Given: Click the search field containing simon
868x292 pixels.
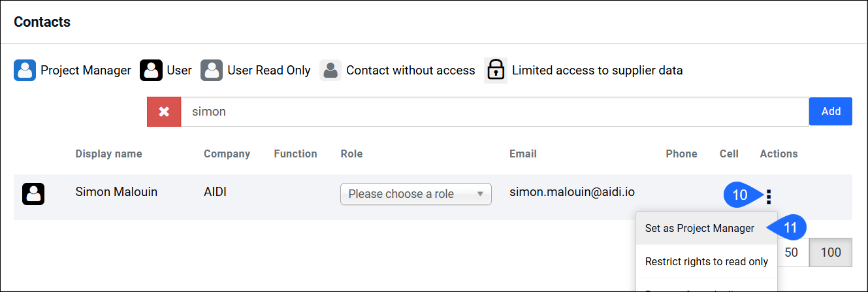Looking at the screenshot, I should coord(494,112).
